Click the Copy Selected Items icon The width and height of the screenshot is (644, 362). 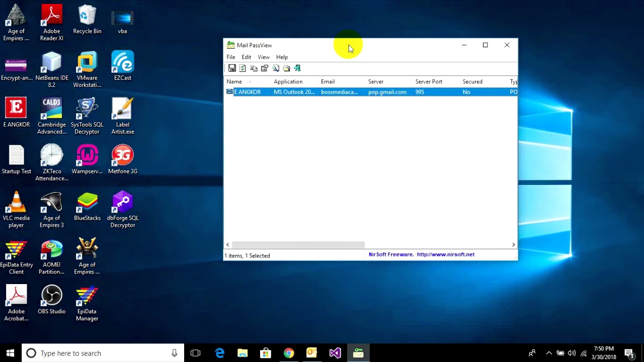tap(254, 68)
